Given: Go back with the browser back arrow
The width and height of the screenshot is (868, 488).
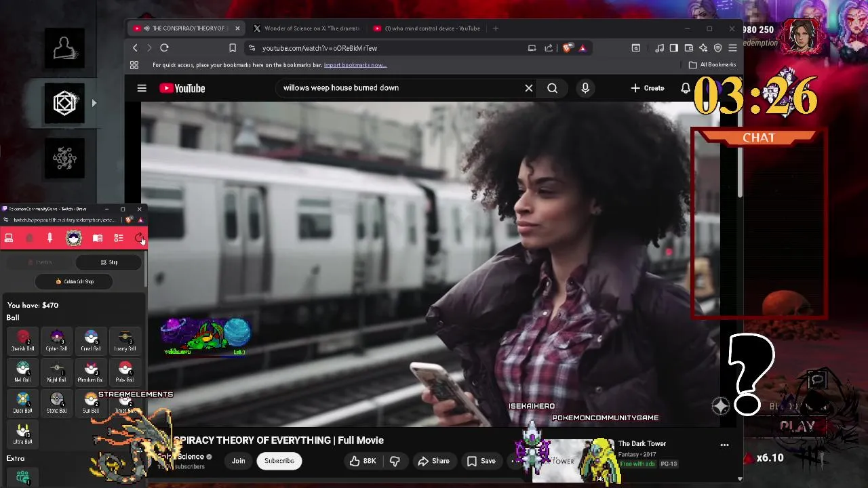Looking at the screenshot, I should point(135,48).
